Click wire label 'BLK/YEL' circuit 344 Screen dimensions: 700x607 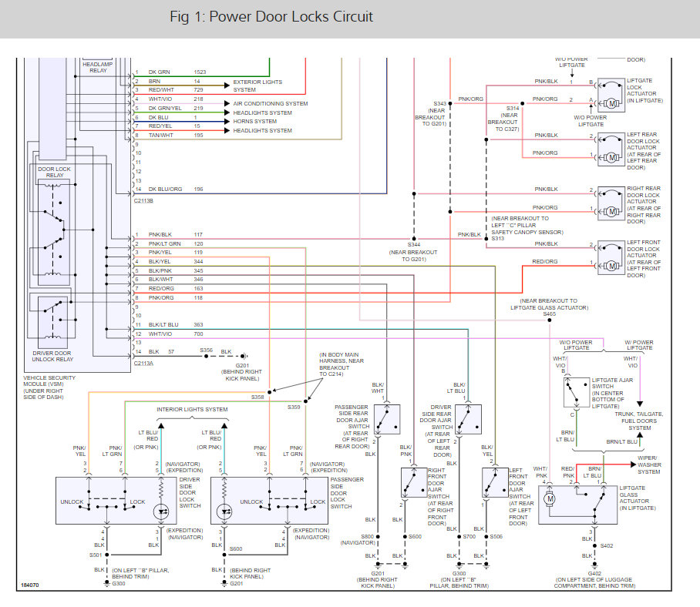tap(160, 262)
